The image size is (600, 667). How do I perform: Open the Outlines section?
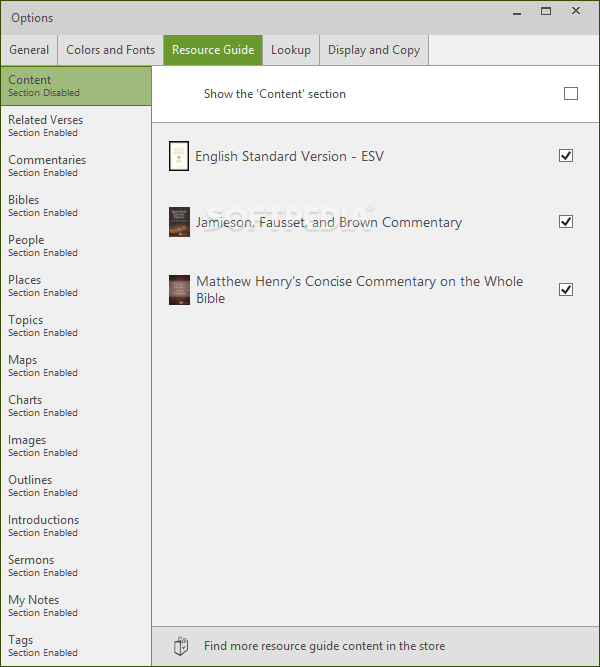pos(76,486)
